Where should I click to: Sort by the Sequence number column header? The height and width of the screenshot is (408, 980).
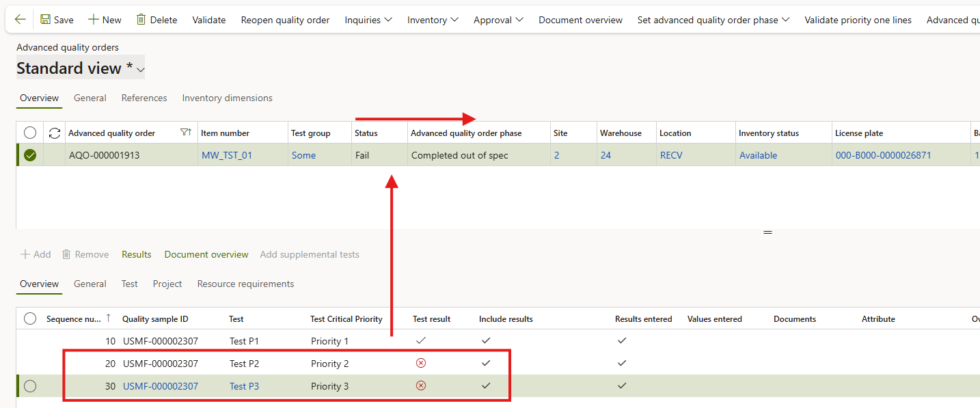[74, 319]
